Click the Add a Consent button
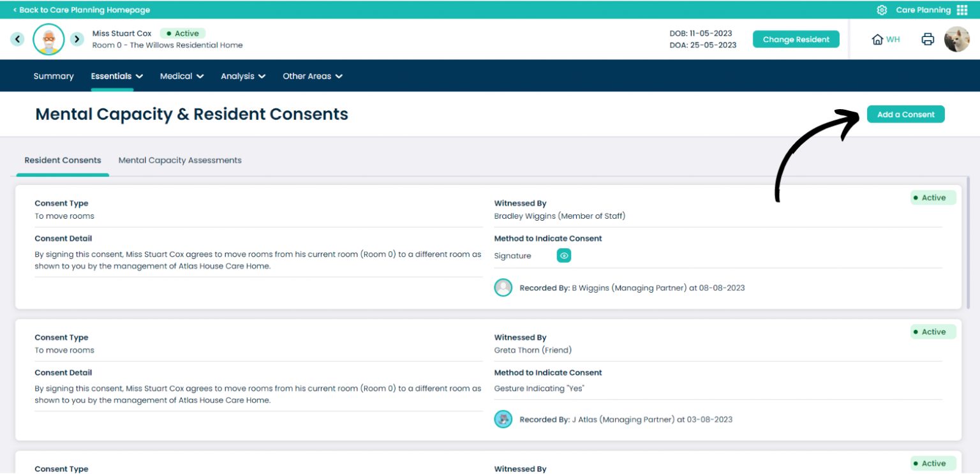Viewport: 980px width, 474px height. coord(905,114)
